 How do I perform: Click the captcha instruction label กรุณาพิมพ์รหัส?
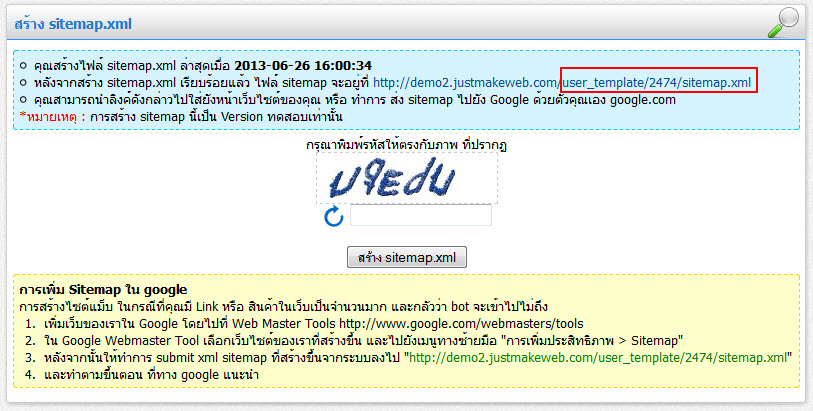406,145
